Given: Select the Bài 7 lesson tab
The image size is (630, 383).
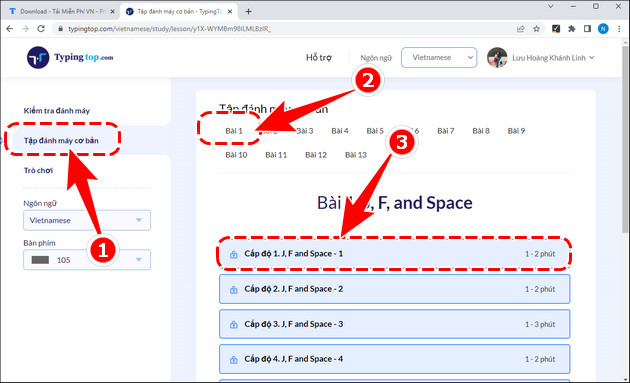Looking at the screenshot, I should [446, 131].
